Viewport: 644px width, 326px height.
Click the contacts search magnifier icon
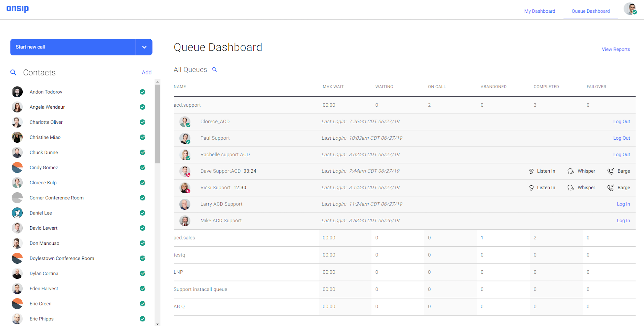[12, 72]
